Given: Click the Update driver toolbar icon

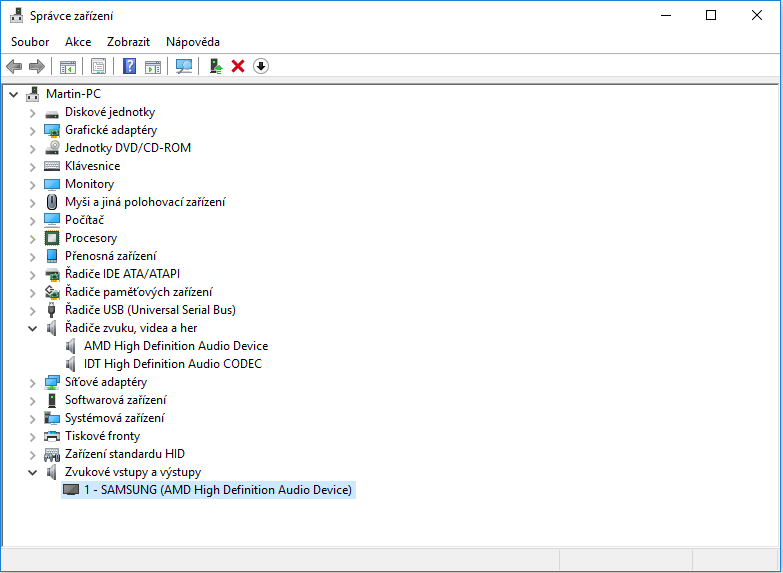Looking at the screenshot, I should click(216, 66).
